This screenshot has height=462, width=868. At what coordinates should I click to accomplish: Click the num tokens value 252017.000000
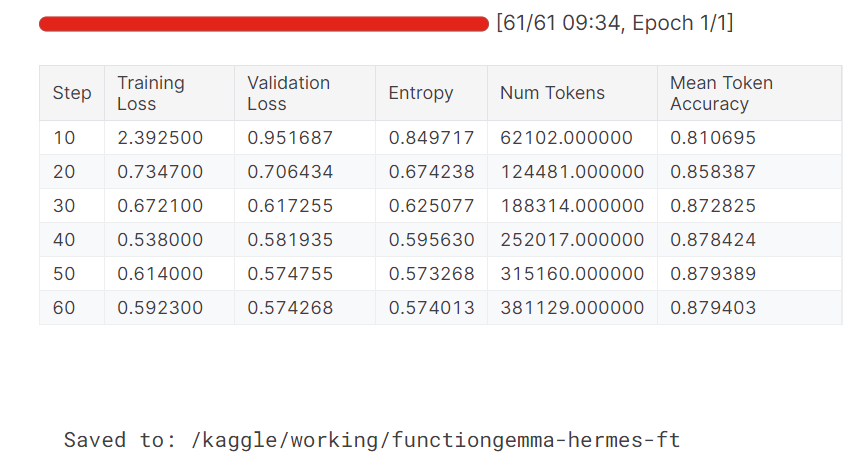[x=572, y=240]
